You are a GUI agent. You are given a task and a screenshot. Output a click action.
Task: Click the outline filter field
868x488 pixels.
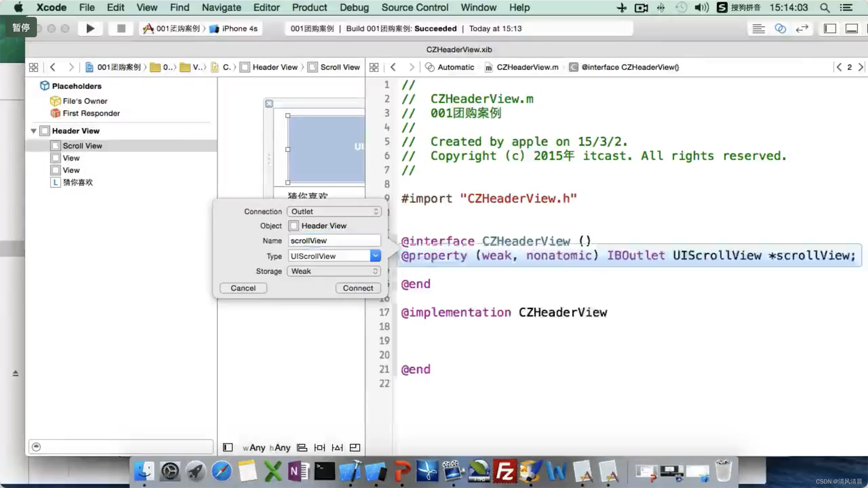[x=121, y=447]
